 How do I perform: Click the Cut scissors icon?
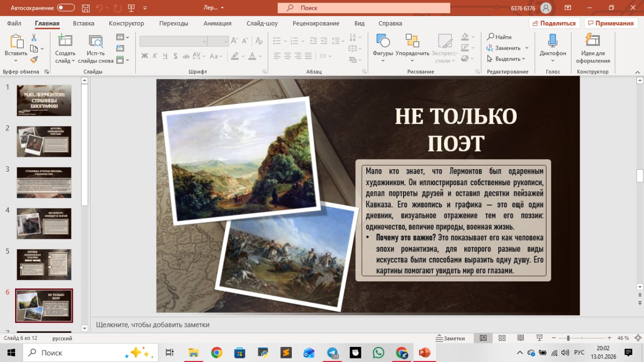pyautogui.click(x=34, y=38)
